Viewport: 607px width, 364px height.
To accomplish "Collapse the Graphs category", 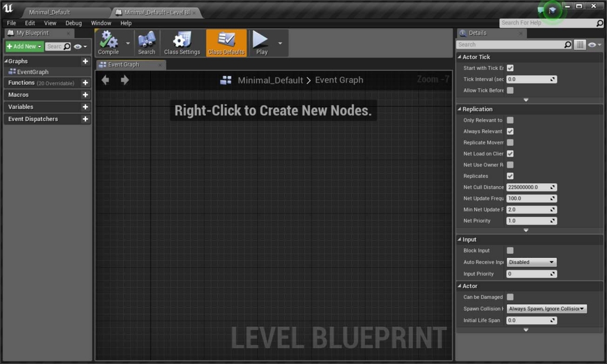I will 6,61.
